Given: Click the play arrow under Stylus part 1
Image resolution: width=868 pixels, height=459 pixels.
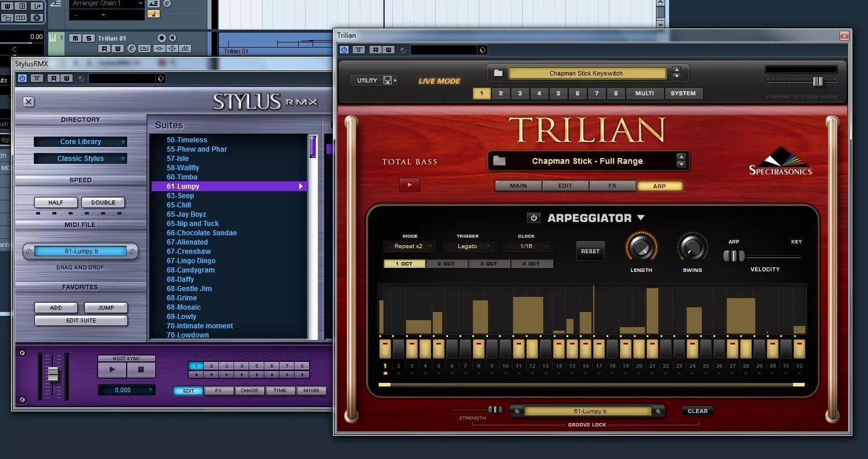Looking at the screenshot, I should [x=196, y=375].
